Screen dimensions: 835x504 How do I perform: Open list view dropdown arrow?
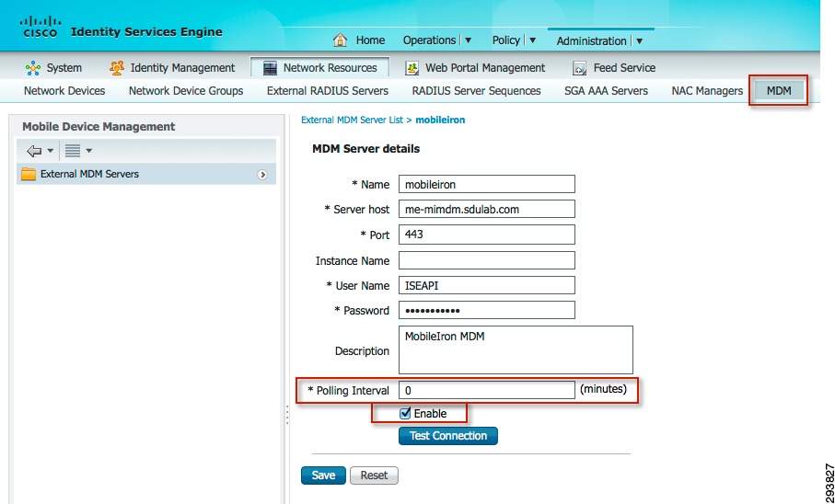click(x=89, y=151)
